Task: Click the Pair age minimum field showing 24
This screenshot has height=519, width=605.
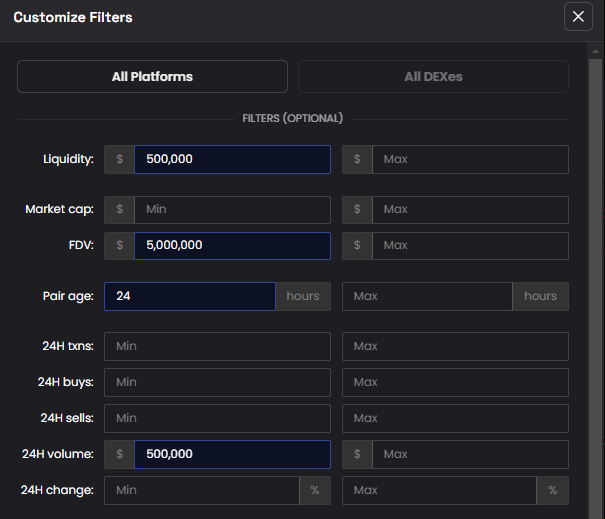Action: tap(190, 296)
